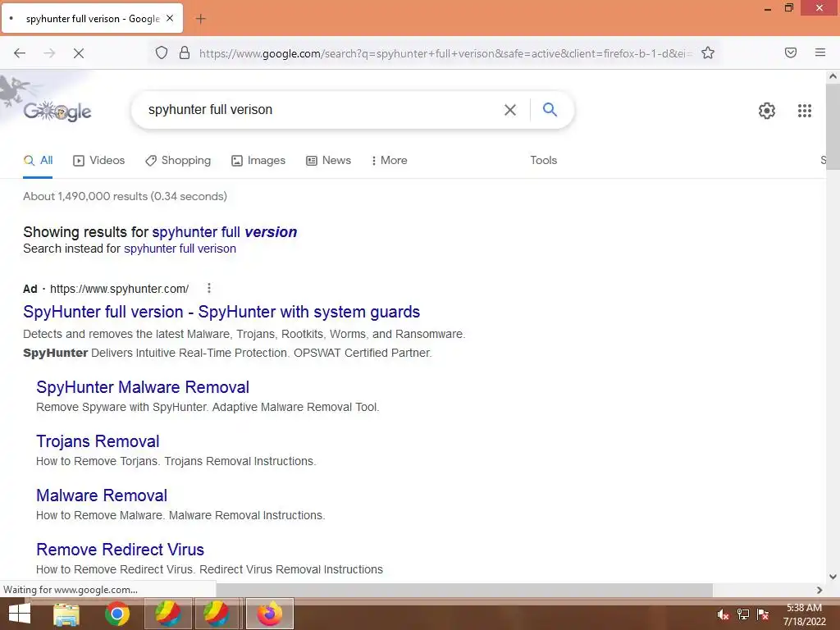This screenshot has width=840, height=630.
Task: Click the horizontal scrollbar right arrow
Action: (819, 590)
